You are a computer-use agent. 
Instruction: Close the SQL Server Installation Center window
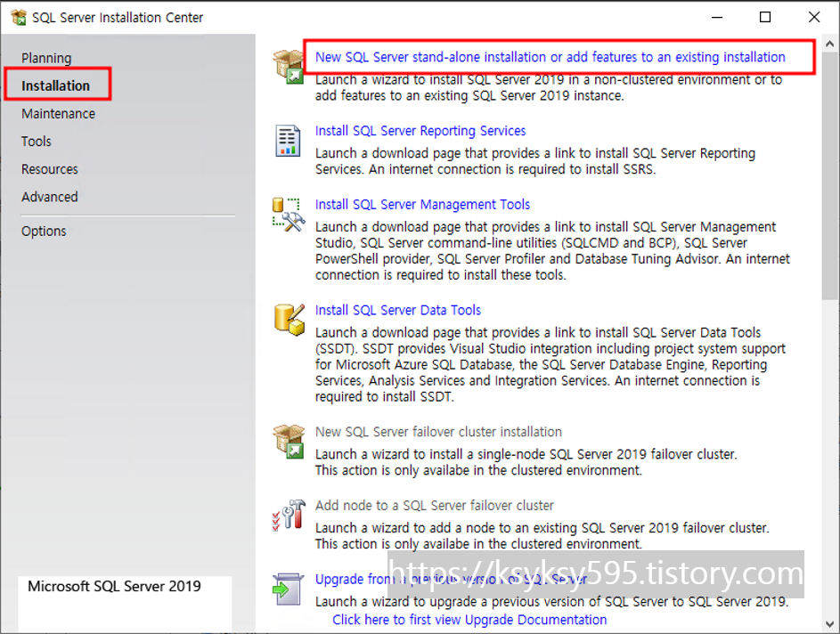coord(814,17)
